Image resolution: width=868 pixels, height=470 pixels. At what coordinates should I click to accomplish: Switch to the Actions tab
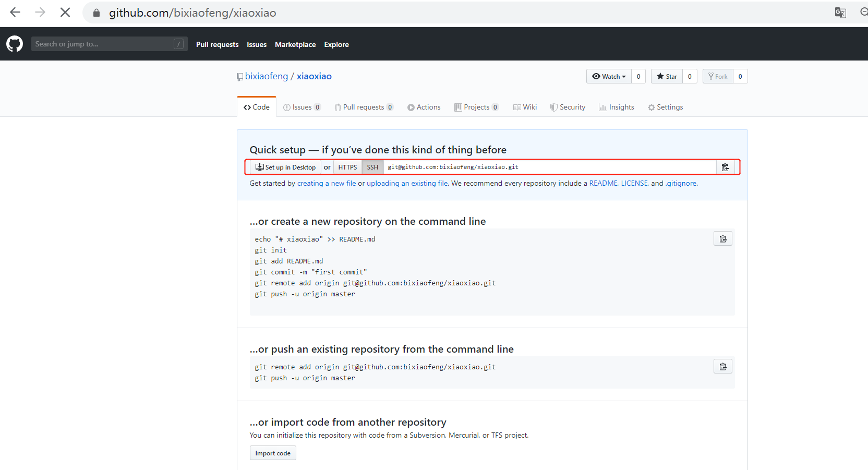tap(424, 107)
